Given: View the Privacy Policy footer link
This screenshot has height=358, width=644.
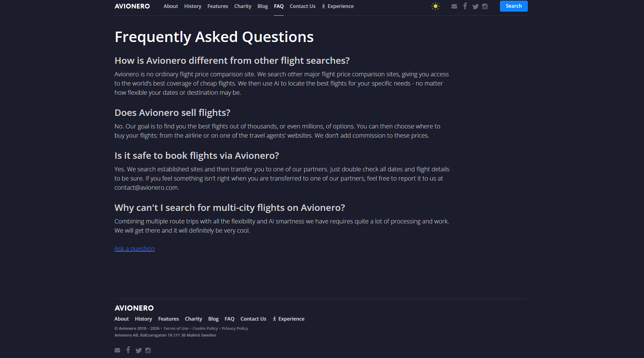Looking at the screenshot, I should (235, 328).
